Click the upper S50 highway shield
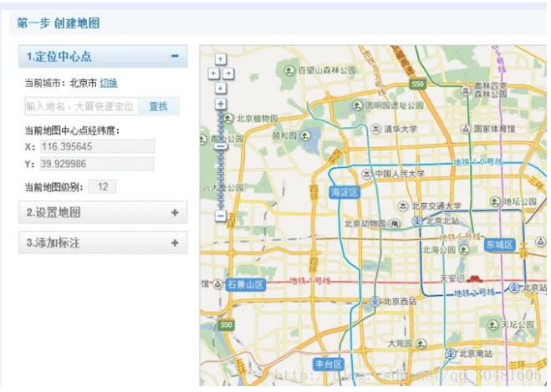The image size is (551, 392). pyautogui.click(x=417, y=84)
